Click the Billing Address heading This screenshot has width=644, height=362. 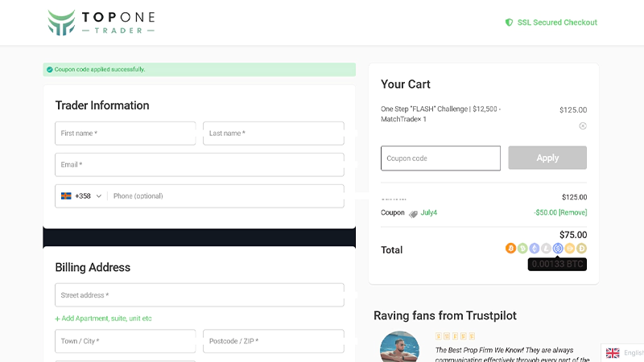coord(93,268)
